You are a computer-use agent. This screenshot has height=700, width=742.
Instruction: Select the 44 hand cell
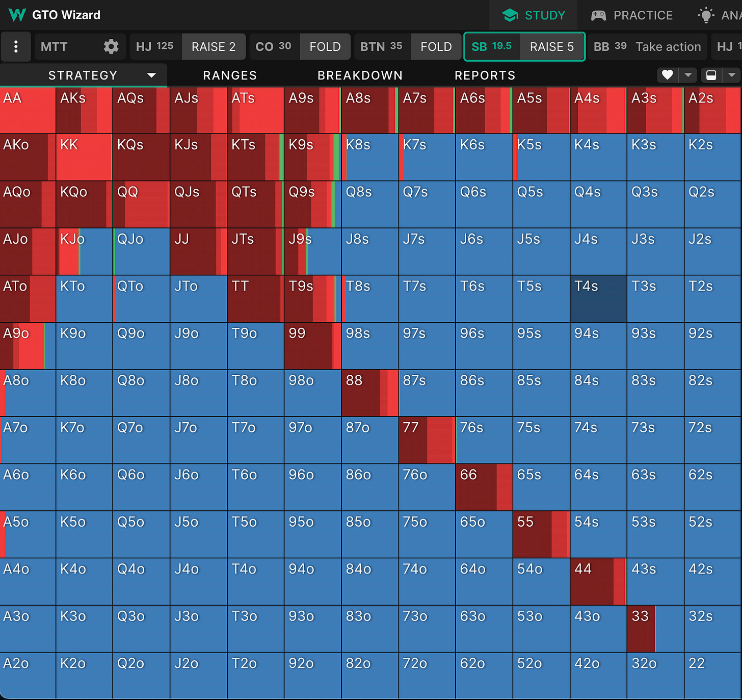click(598, 582)
